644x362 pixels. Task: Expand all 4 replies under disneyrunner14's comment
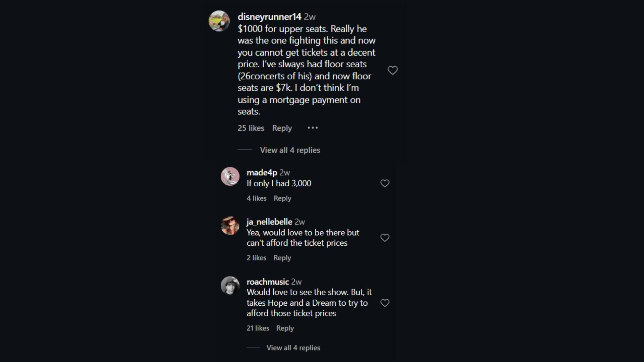(290, 150)
